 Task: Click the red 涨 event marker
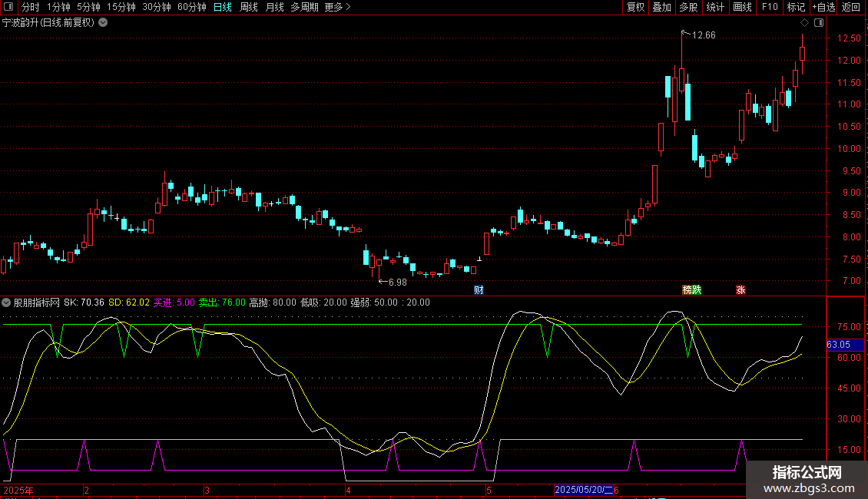click(x=741, y=290)
